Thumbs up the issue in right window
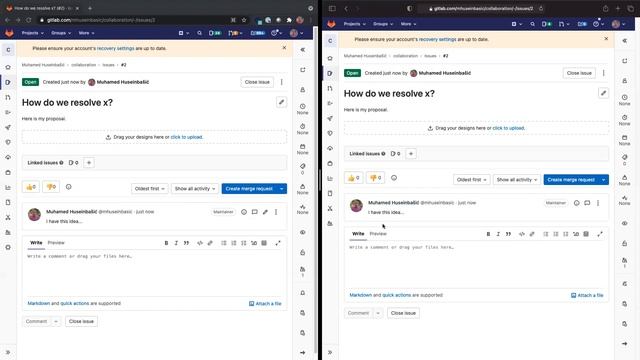Viewport: 640px width, 360px height. (x=353, y=178)
